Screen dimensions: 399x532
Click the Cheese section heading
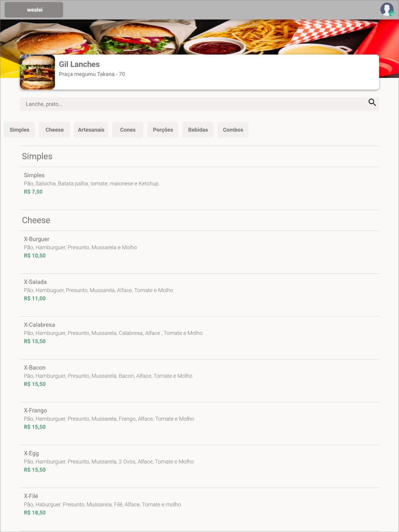tap(36, 220)
